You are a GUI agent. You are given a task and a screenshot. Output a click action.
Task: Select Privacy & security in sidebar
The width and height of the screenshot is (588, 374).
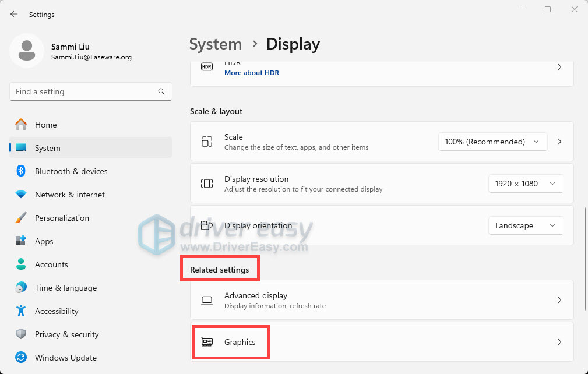(66, 334)
